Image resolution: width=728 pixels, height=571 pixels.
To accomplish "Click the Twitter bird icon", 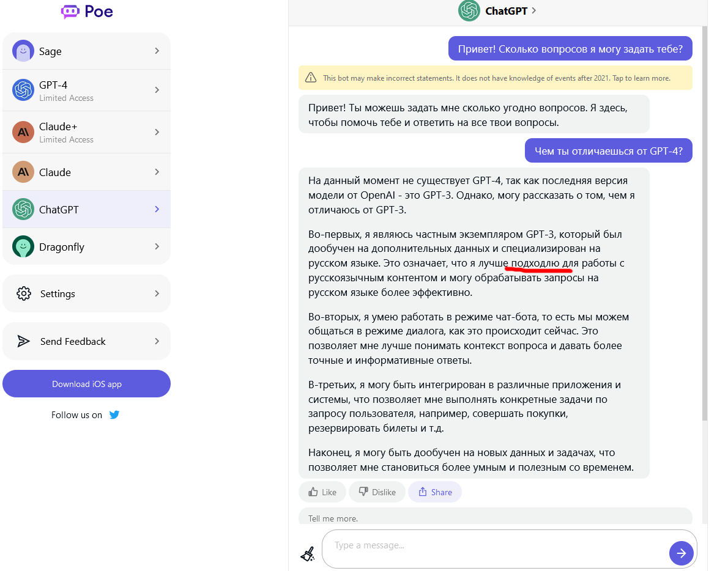I will 114,414.
